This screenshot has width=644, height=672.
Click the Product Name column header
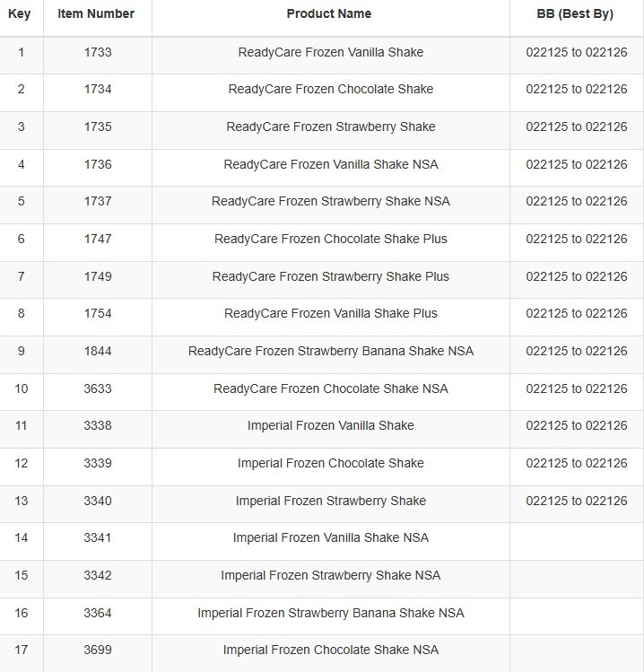pyautogui.click(x=329, y=13)
